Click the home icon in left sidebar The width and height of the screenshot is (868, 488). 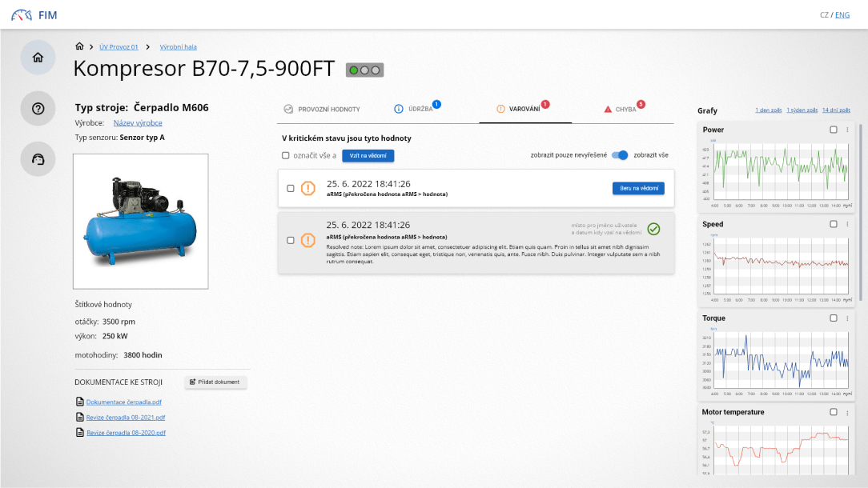click(x=38, y=58)
